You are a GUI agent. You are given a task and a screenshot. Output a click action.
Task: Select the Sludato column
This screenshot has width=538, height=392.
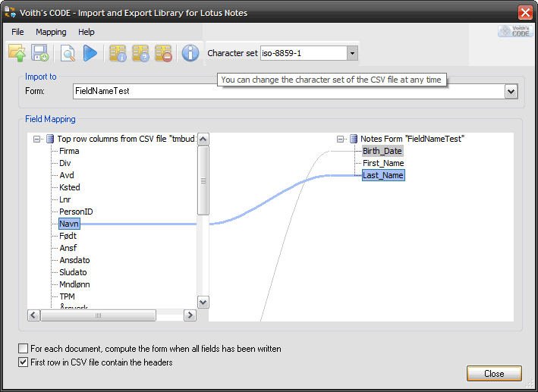click(x=73, y=272)
